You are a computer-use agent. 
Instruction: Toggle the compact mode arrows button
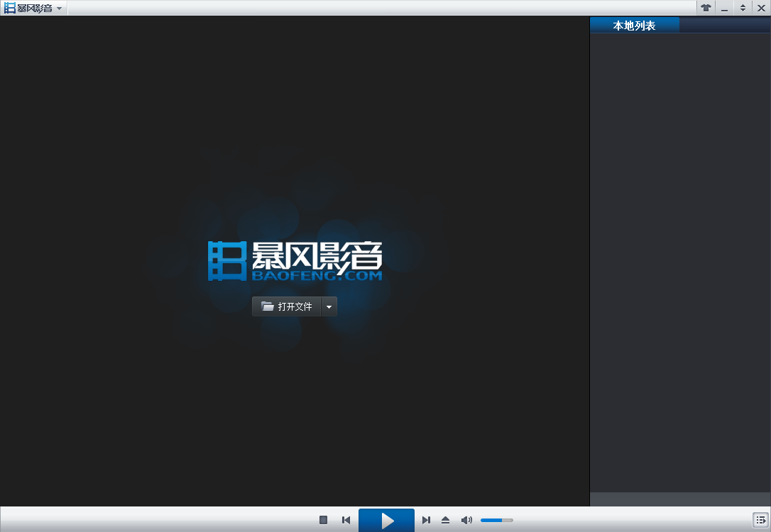(x=743, y=8)
